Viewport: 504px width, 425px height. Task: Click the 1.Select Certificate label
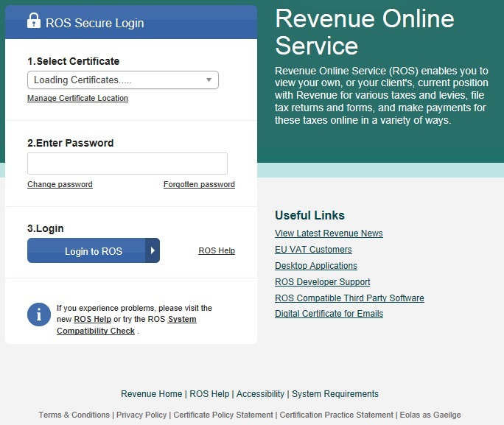(x=73, y=61)
